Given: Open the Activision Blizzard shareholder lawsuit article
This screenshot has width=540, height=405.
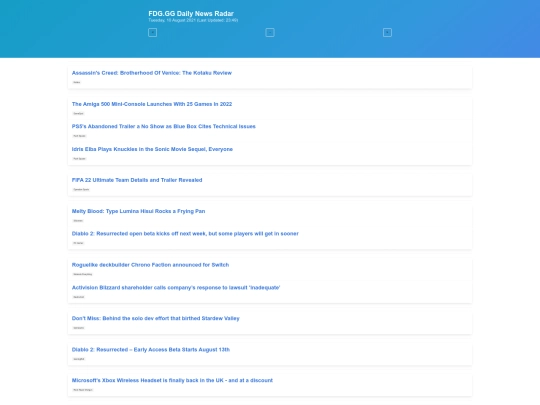Looking at the screenshot, I should point(176,288).
